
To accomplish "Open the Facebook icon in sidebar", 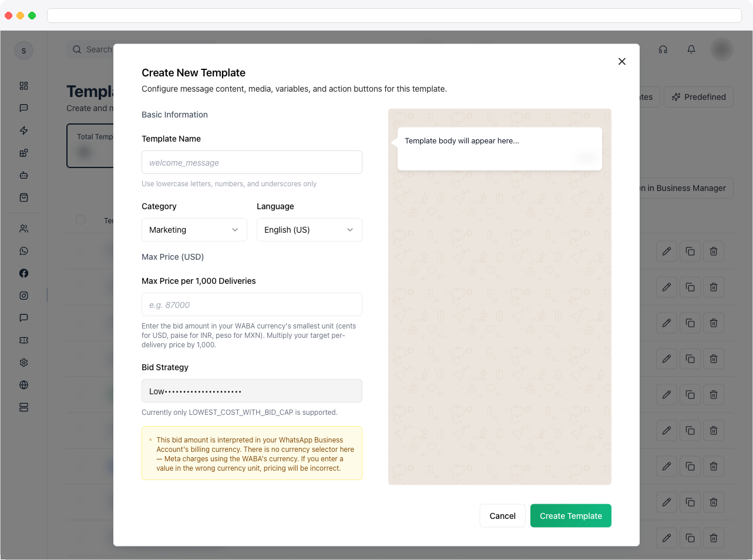I will click(23, 273).
